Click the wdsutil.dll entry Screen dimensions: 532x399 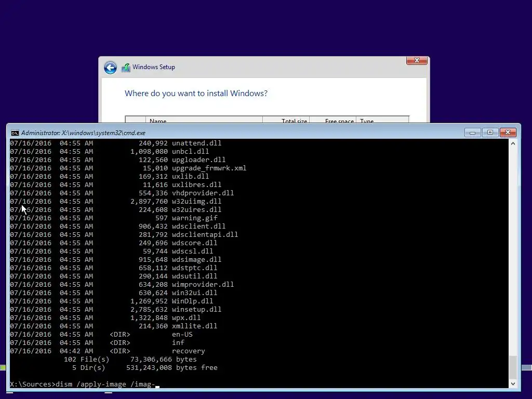coord(194,276)
